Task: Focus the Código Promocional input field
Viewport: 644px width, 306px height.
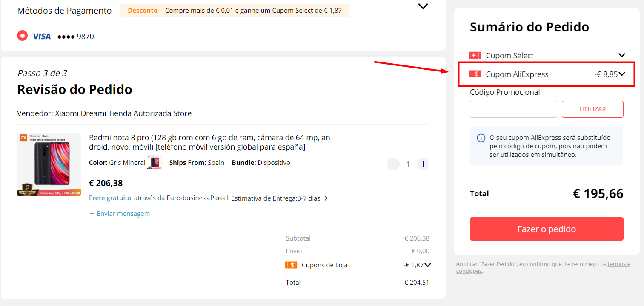Action: (513, 109)
